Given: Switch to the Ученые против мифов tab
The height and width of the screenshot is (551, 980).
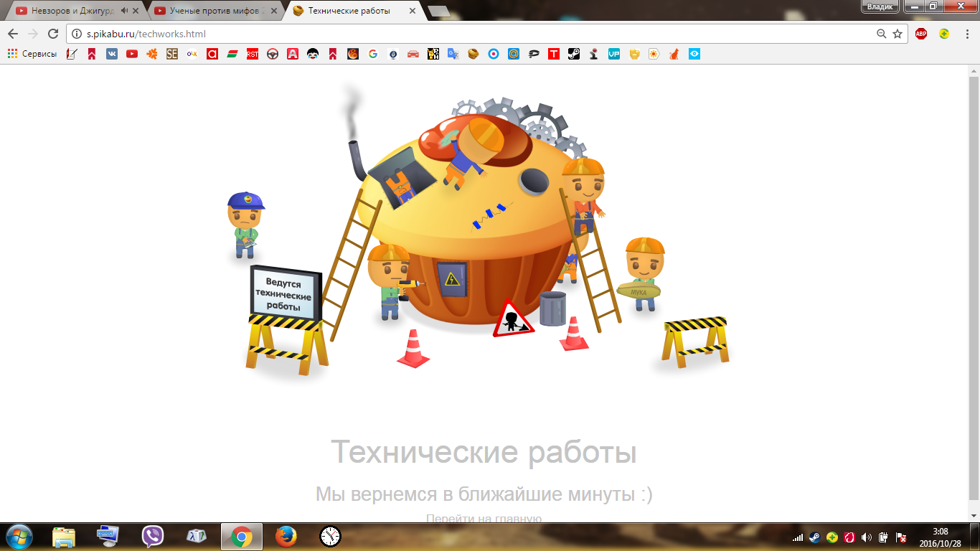Looking at the screenshot, I should (x=212, y=11).
